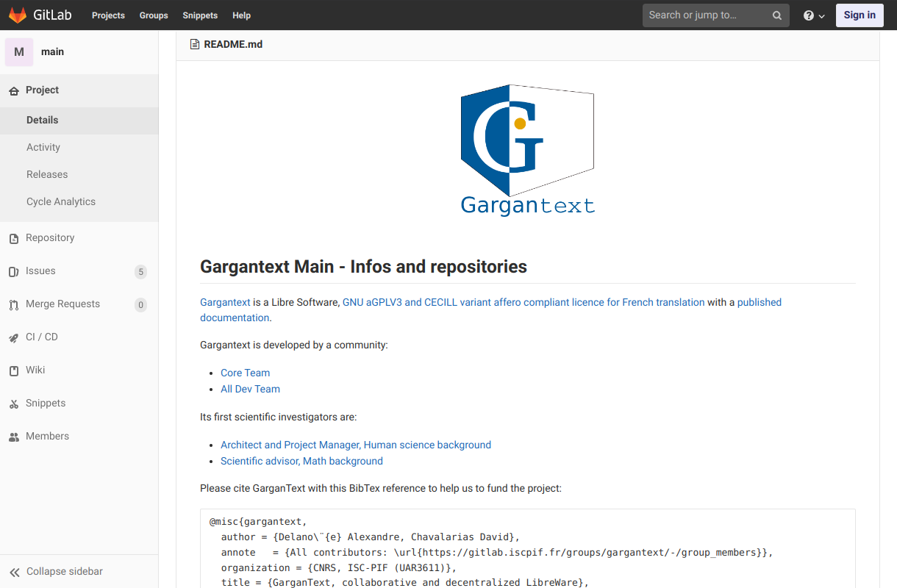Open Issues in the sidebar
Viewport: 897px width, 588px height.
click(40, 271)
